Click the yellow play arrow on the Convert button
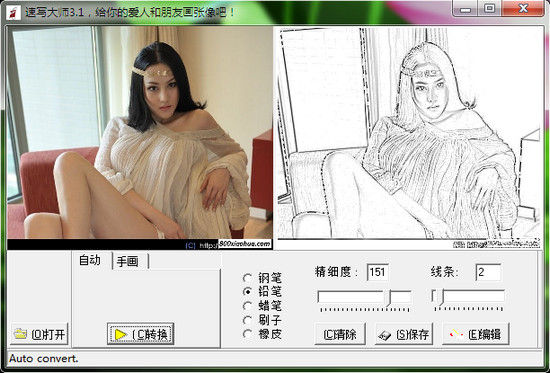Image resolution: width=550 pixels, height=373 pixels. [x=121, y=334]
